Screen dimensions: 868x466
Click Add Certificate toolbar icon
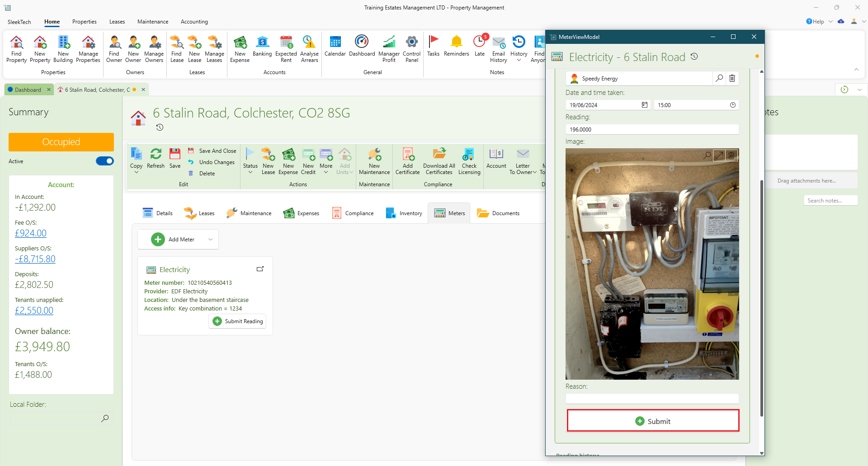(x=408, y=161)
